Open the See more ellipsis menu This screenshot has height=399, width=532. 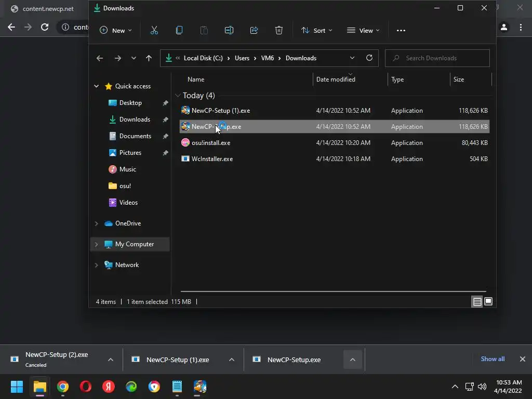tap(401, 31)
